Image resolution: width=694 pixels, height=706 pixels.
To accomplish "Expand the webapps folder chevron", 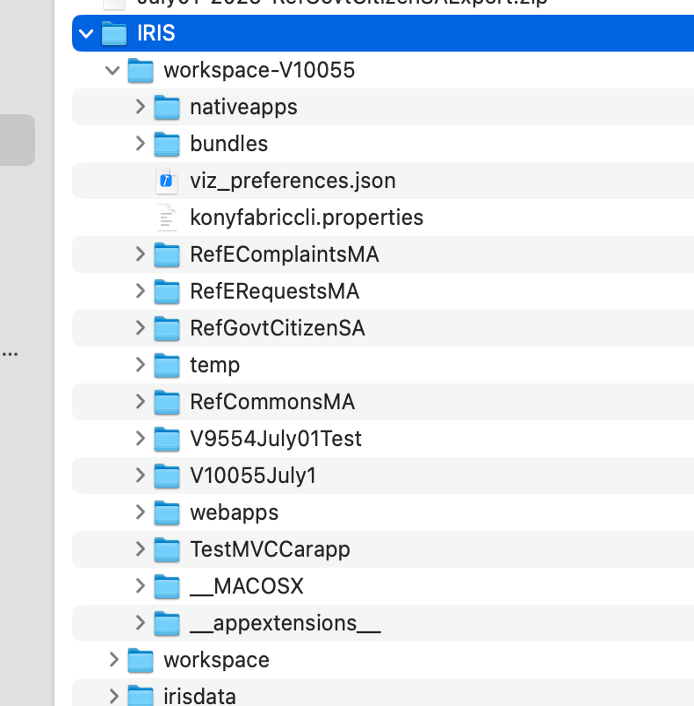I will pos(140,512).
